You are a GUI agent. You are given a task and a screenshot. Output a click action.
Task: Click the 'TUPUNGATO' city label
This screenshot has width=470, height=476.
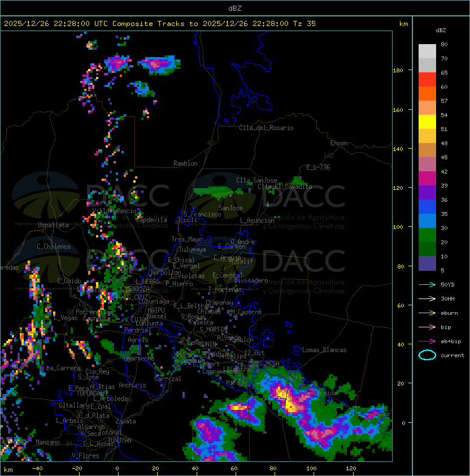click(x=92, y=393)
